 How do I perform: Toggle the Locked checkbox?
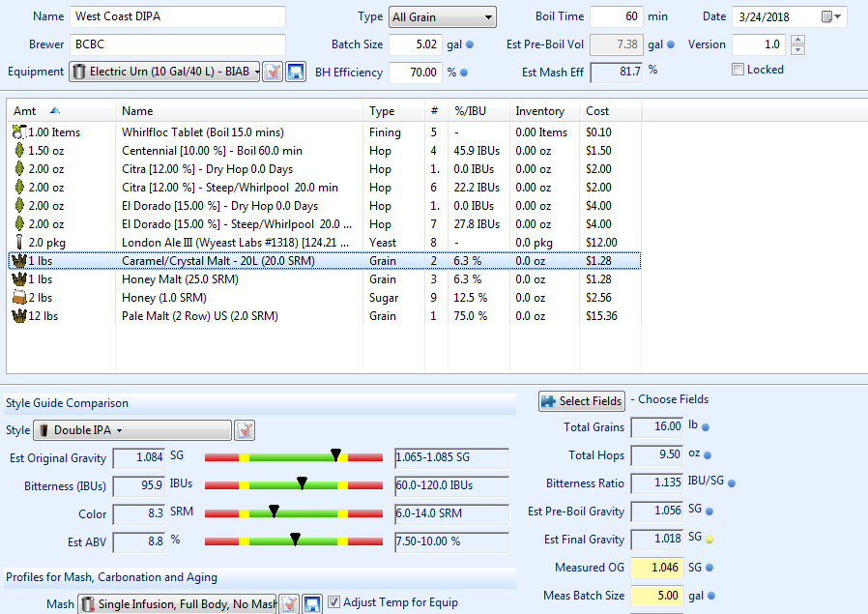738,70
